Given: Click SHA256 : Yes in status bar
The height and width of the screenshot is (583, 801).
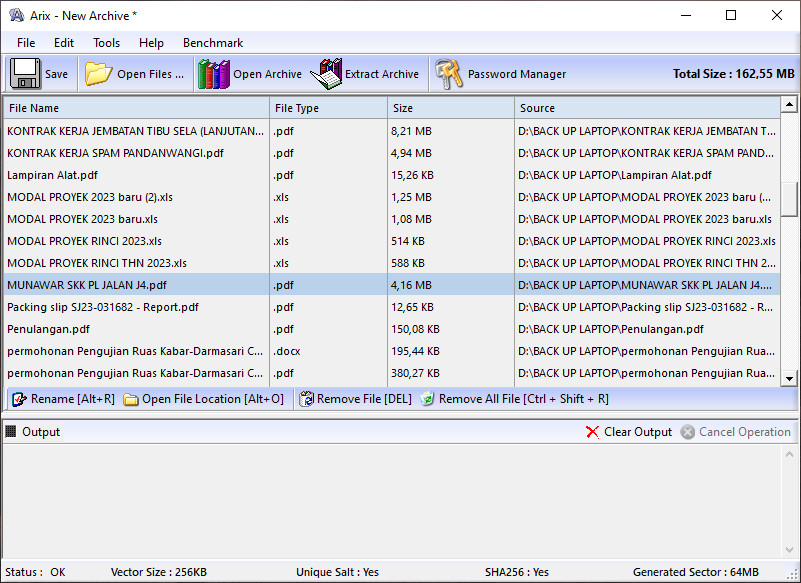Looking at the screenshot, I should (517, 572).
